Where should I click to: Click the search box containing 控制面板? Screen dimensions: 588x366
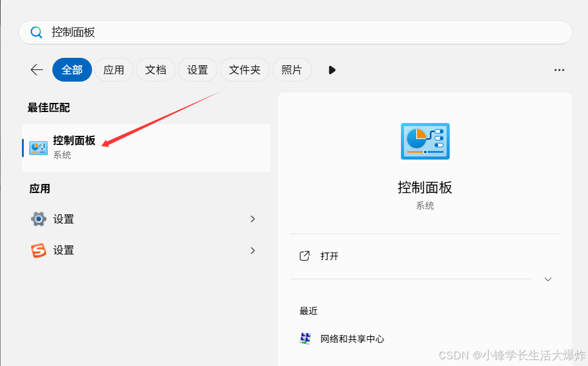pos(295,32)
